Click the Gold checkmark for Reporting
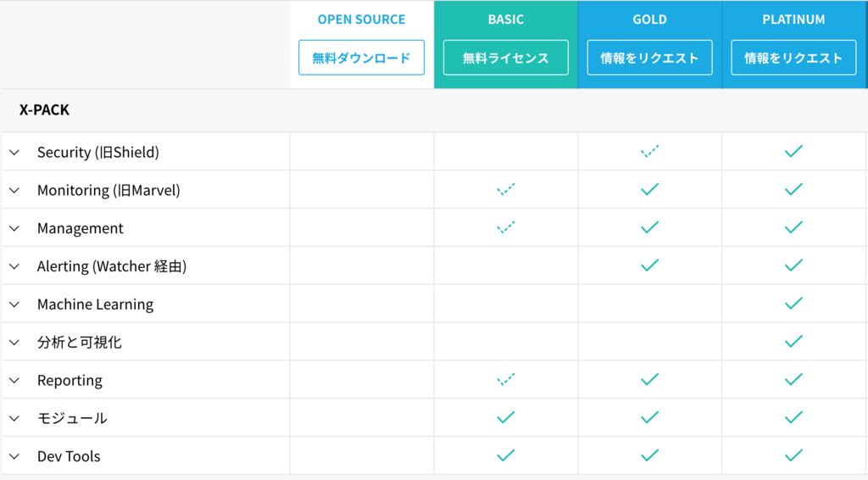This screenshot has height=480, width=868. click(649, 379)
